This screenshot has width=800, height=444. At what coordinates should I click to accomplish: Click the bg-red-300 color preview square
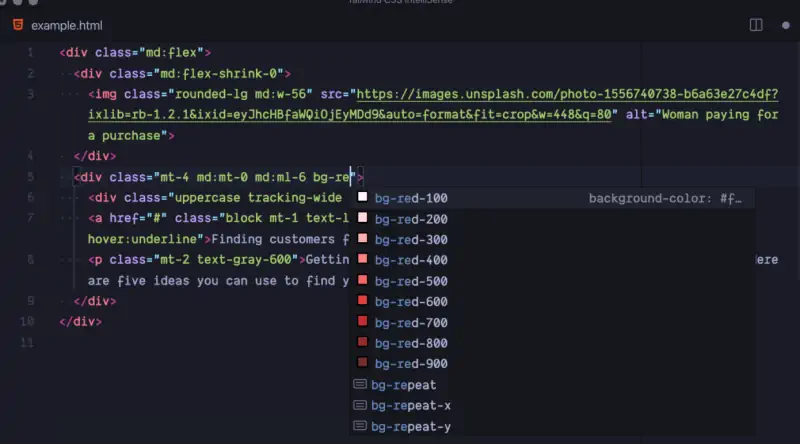click(362, 238)
